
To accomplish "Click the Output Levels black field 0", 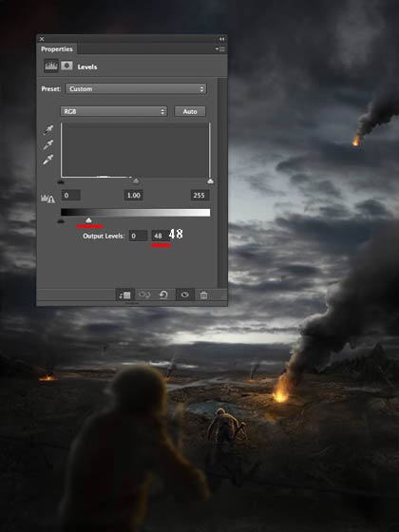I will (x=138, y=236).
